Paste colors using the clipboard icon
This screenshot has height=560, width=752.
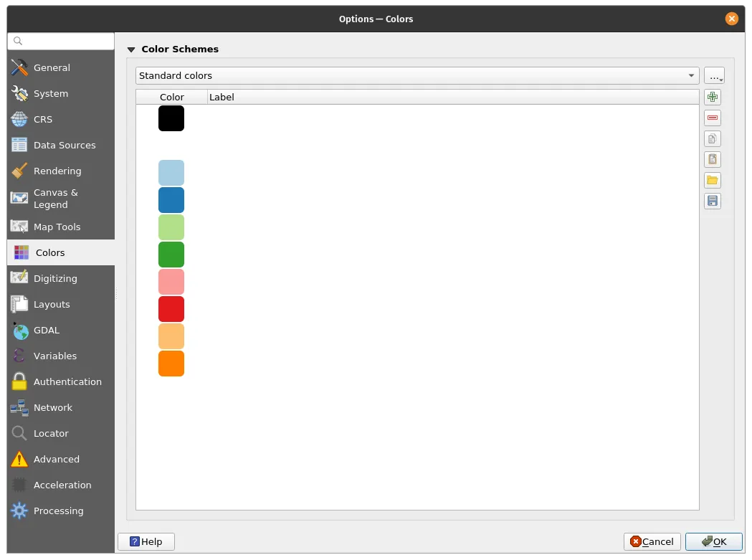pos(712,159)
